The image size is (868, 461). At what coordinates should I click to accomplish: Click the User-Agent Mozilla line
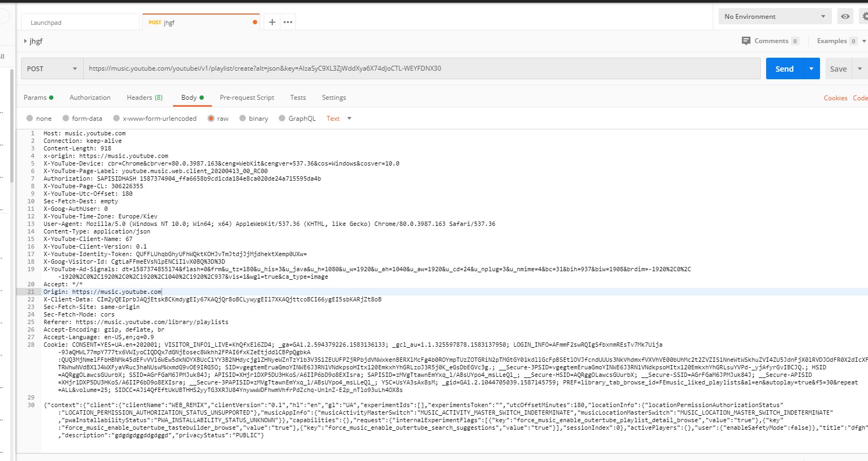point(269,224)
